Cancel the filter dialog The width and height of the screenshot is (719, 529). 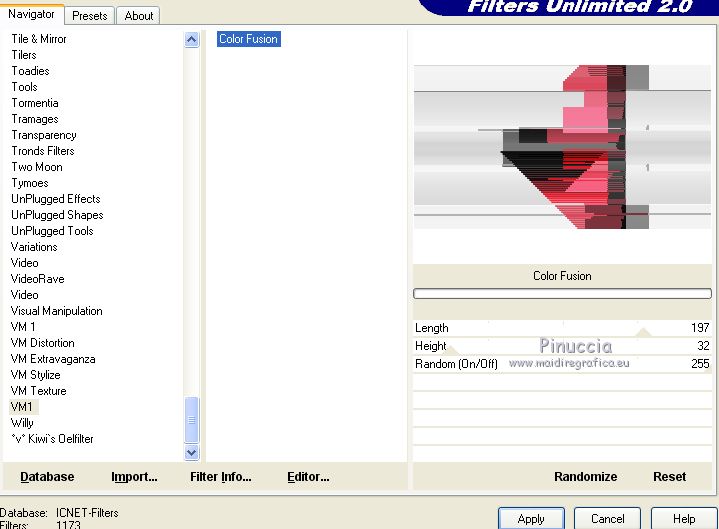(x=608, y=518)
